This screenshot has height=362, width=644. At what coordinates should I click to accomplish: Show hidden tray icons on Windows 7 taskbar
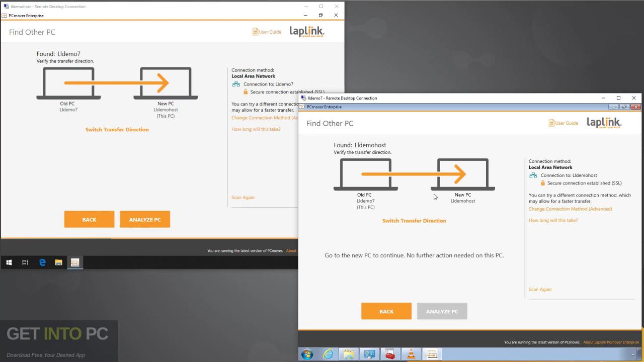[633, 354]
